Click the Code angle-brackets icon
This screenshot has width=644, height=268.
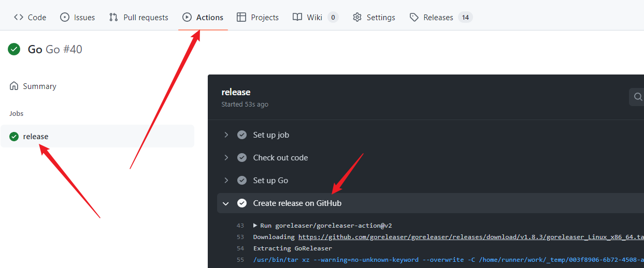[x=19, y=17]
